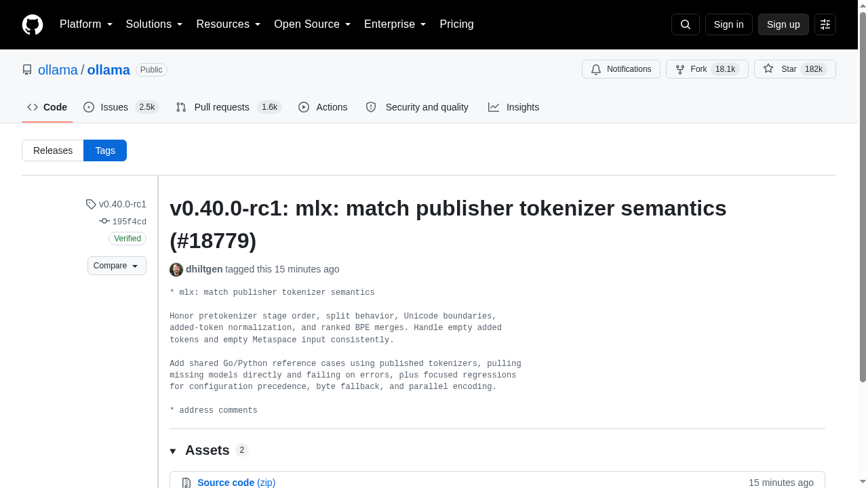Viewport: 868px width, 488px height.
Task: Open dhiltgen's profile link
Action: 204,269
